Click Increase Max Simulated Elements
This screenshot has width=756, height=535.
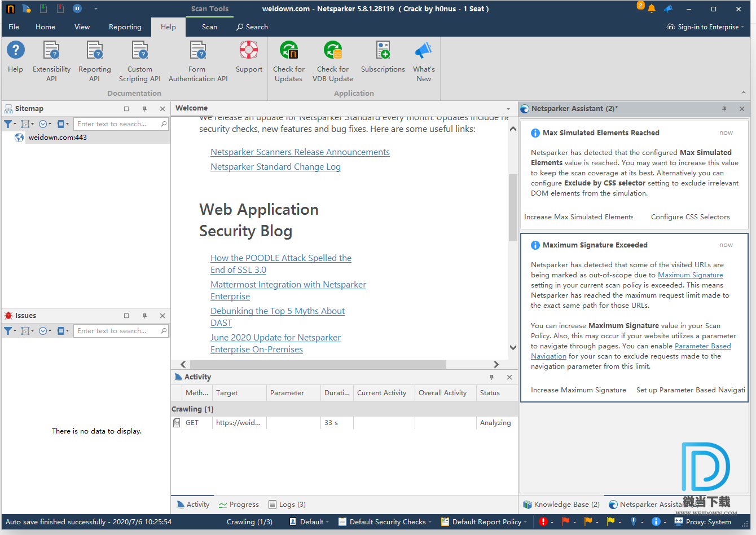click(579, 217)
